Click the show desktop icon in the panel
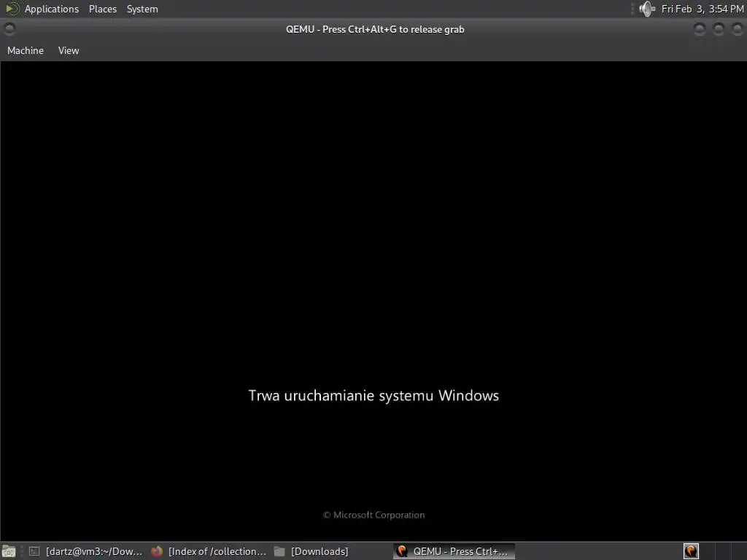The height and width of the screenshot is (560, 747). click(x=9, y=551)
